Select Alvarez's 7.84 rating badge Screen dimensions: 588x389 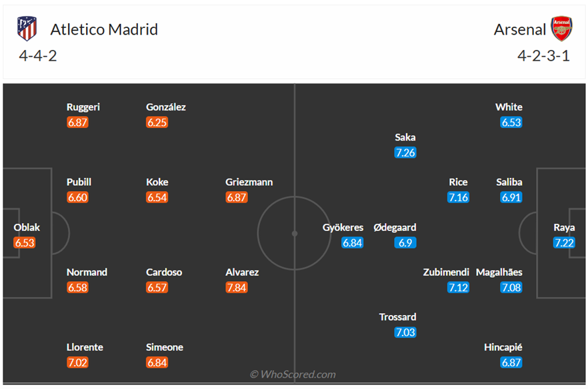pos(237,288)
